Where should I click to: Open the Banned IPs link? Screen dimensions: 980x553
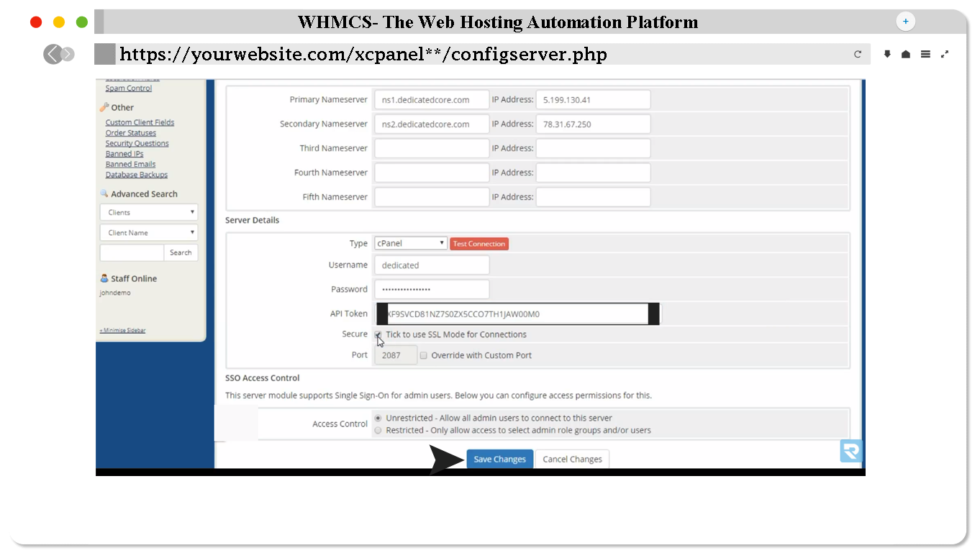[x=124, y=154]
